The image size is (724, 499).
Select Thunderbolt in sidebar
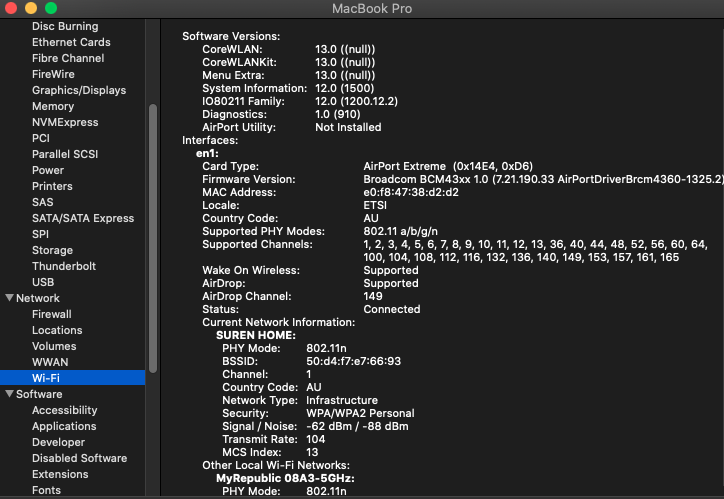click(x=64, y=266)
